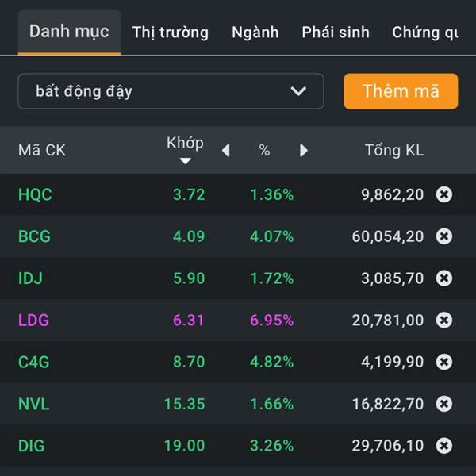Open the NVL stock row

point(238,404)
